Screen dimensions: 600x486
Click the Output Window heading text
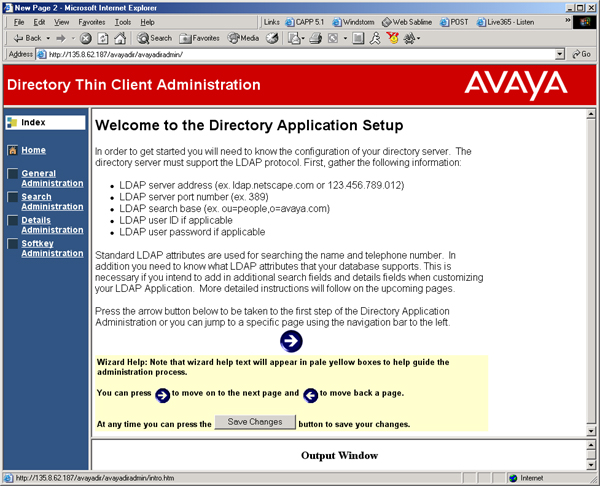[x=339, y=455]
